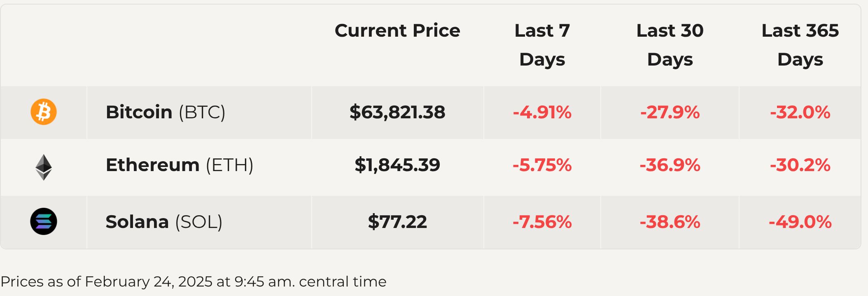The width and height of the screenshot is (868, 296).
Task: Click Solana's price $77.22
Action: tap(397, 222)
